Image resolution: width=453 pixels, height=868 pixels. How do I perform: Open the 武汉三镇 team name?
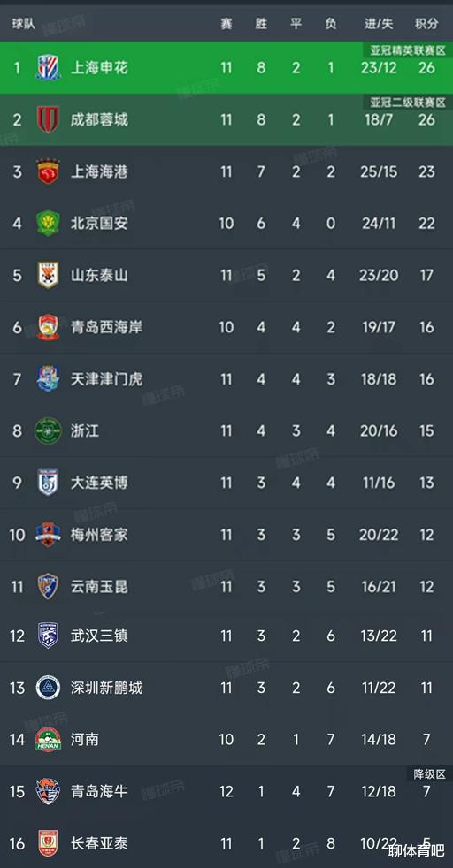point(100,636)
